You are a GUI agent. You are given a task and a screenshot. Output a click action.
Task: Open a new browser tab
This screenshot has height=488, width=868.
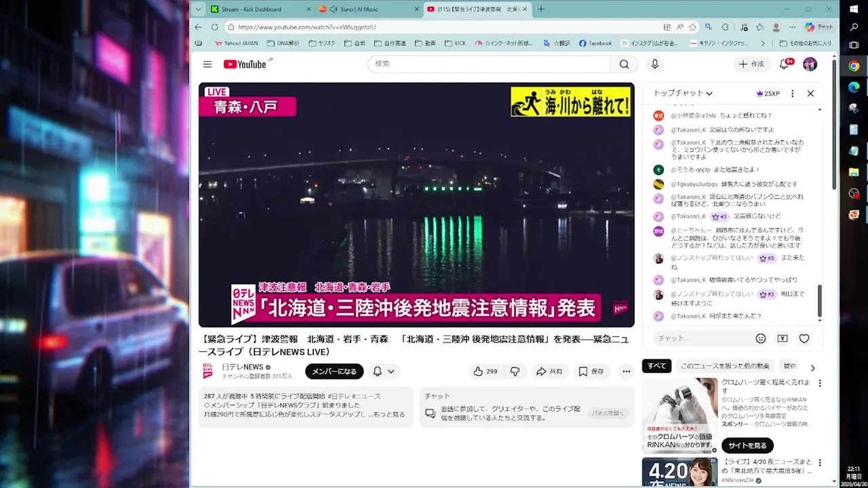(x=540, y=9)
